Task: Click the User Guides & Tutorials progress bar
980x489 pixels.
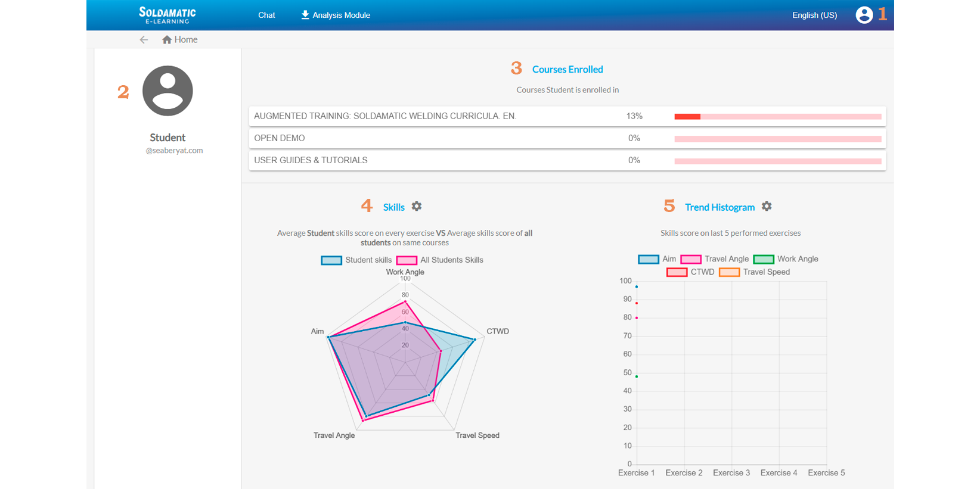Action: [777, 161]
